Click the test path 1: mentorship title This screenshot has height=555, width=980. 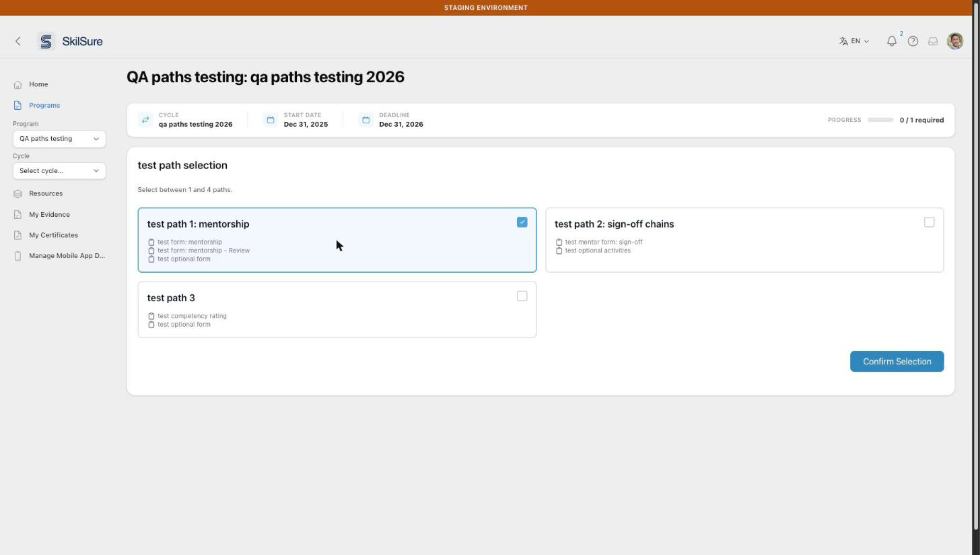click(x=198, y=224)
